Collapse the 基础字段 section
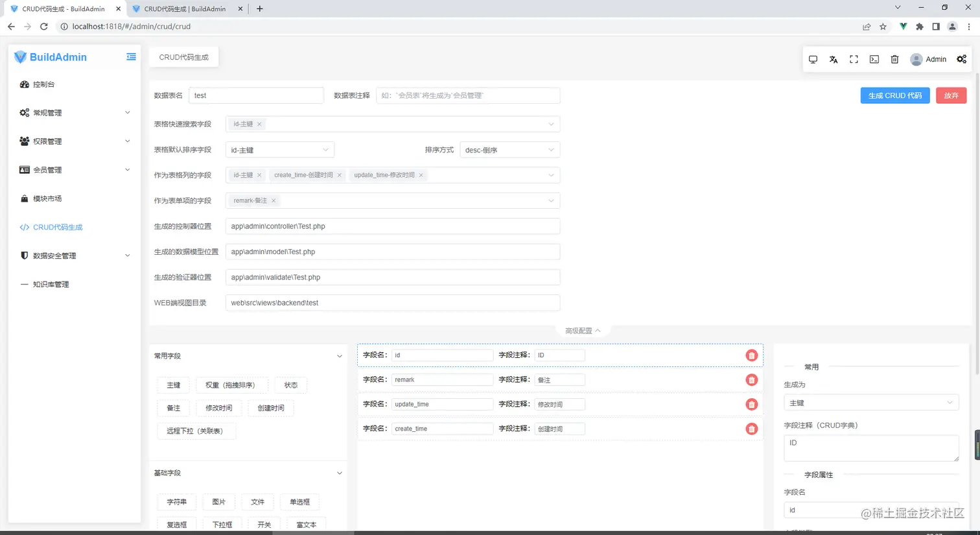The height and width of the screenshot is (535, 980). tap(339, 473)
